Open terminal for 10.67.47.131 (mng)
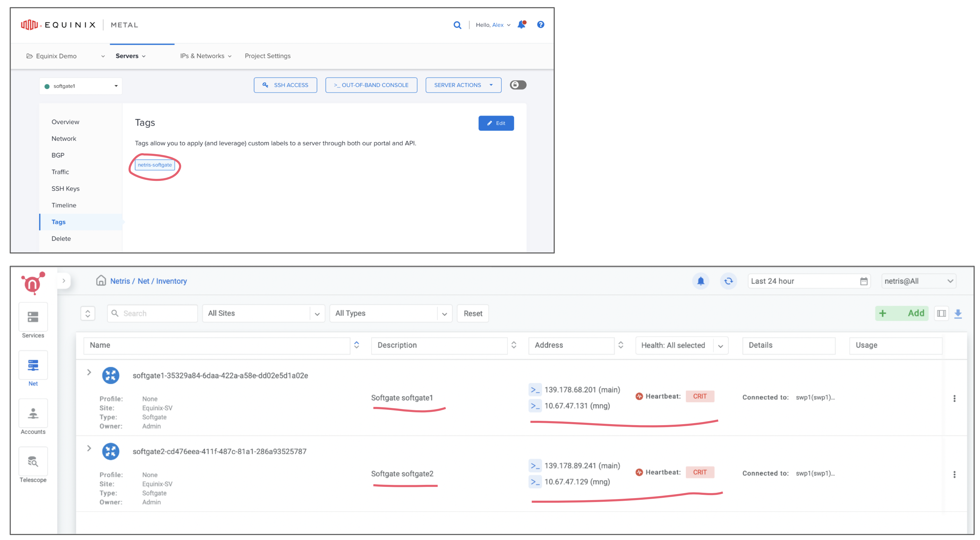 (x=535, y=406)
